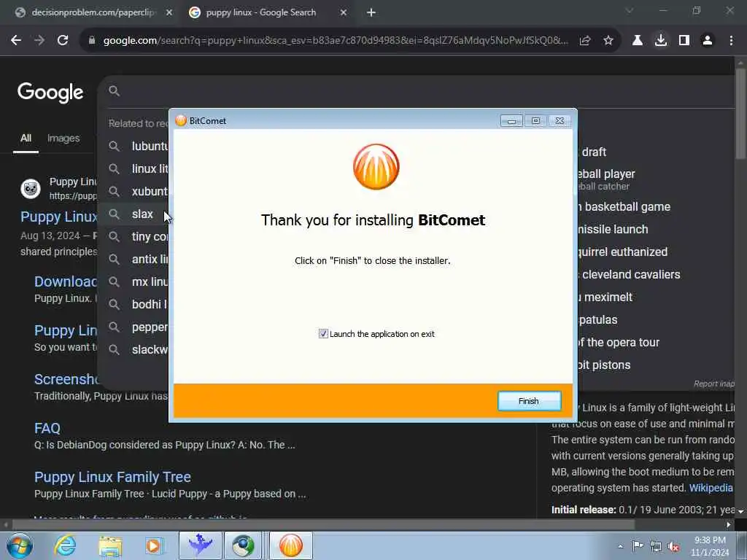Go back to the previous page in Chrome

click(x=16, y=41)
